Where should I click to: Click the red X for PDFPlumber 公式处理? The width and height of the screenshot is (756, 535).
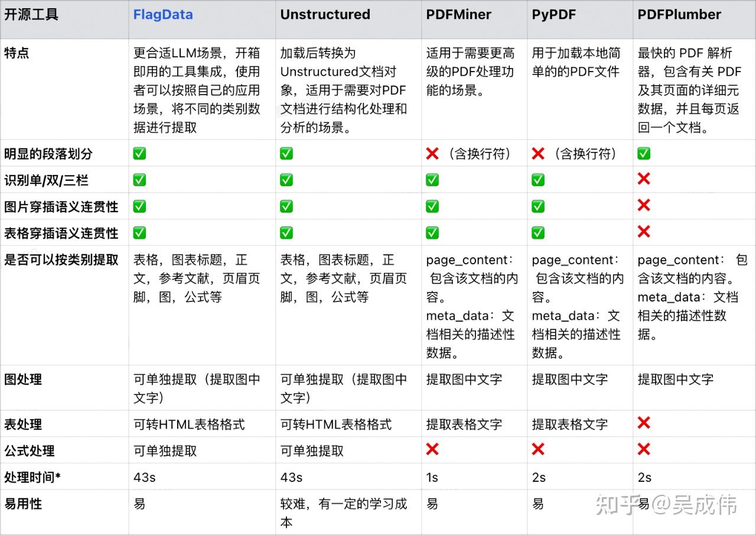coord(643,450)
